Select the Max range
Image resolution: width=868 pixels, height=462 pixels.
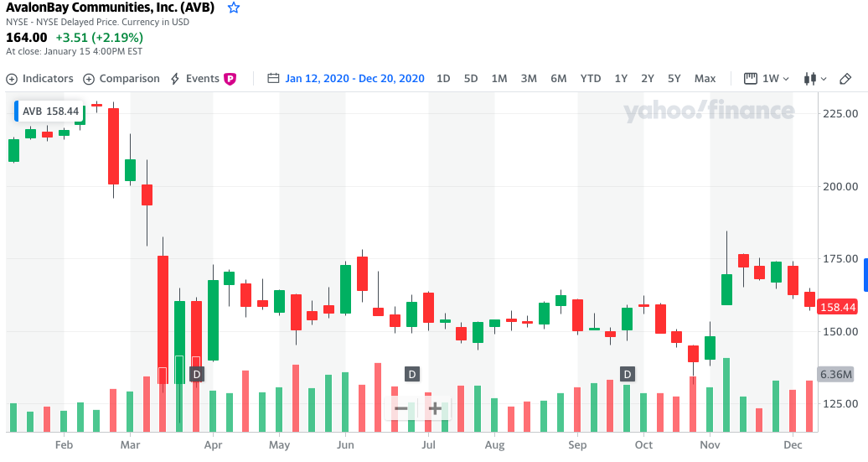click(x=705, y=79)
